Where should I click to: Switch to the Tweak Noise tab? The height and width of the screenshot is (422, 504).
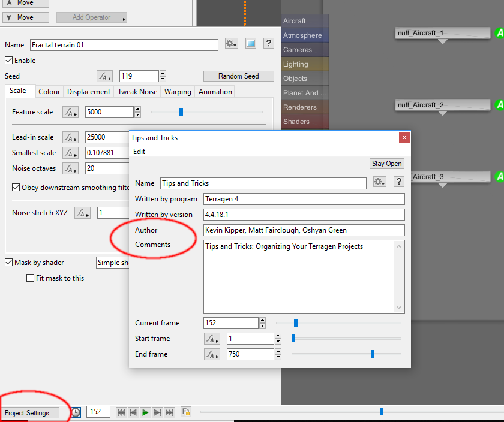pyautogui.click(x=137, y=92)
